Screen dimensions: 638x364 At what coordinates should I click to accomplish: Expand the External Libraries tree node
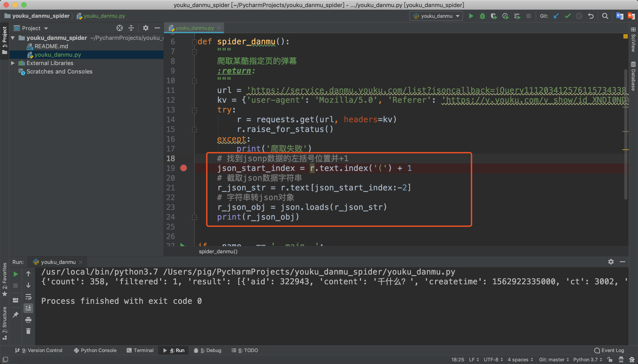coord(13,63)
